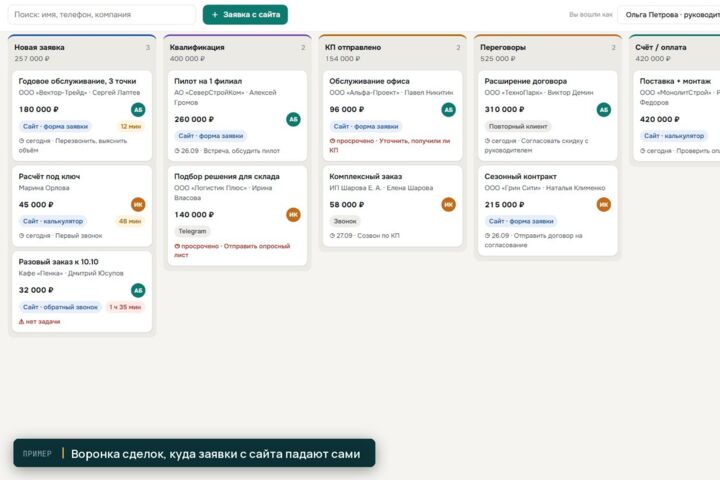Click overdue task «Уточнить, получили ли КП»
This screenshot has width=720, height=480.
(390, 145)
